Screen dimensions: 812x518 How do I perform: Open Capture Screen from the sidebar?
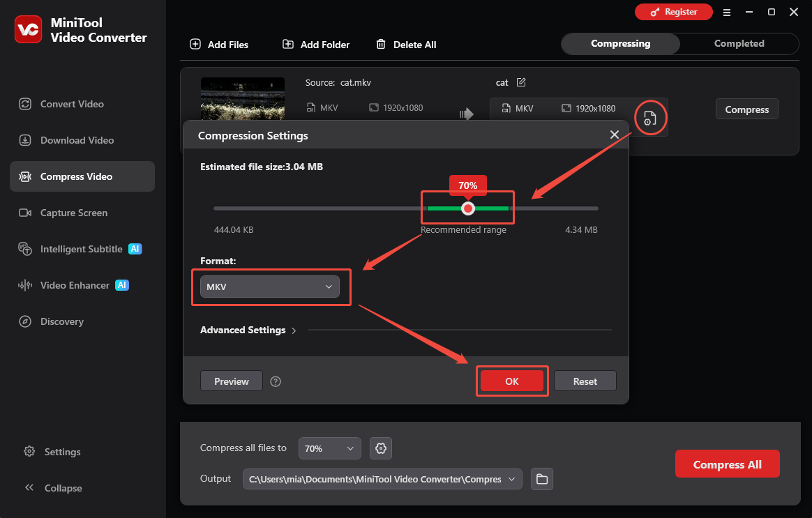(82, 213)
